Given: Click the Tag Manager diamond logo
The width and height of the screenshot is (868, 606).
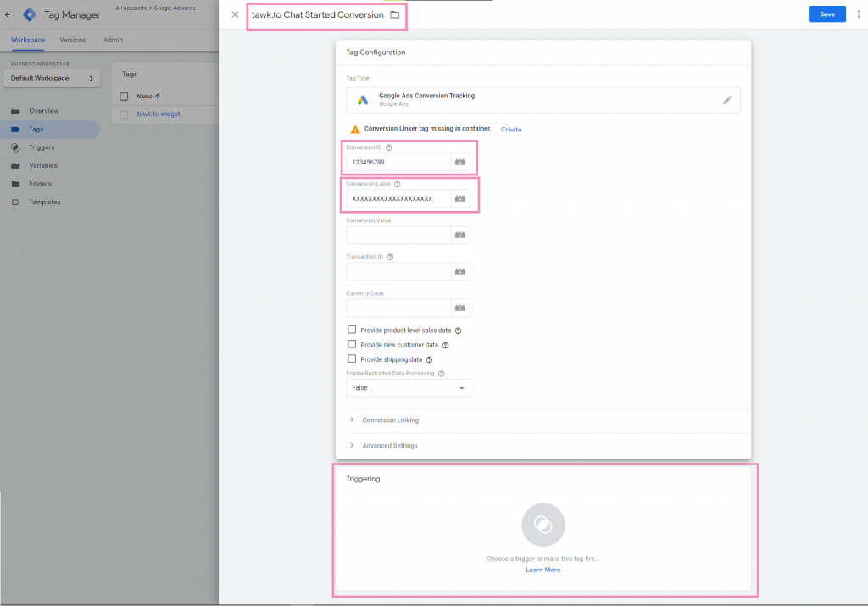Looking at the screenshot, I should click(30, 15).
